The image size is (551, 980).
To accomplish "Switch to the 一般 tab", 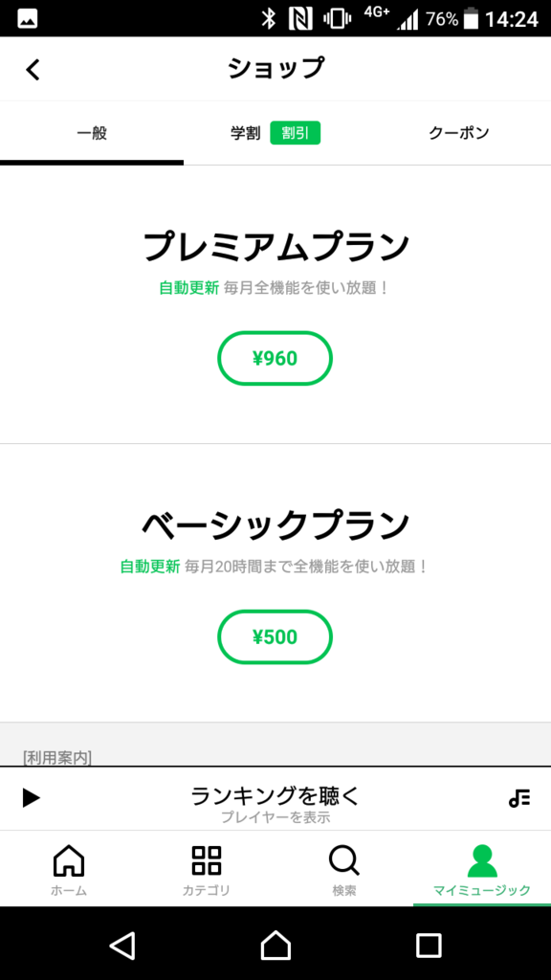I will (92, 132).
